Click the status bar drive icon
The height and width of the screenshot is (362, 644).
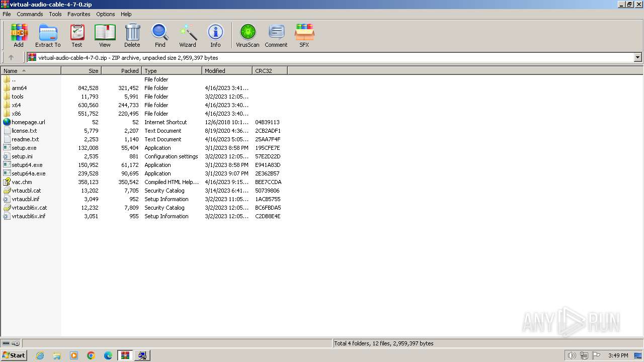coord(6,343)
